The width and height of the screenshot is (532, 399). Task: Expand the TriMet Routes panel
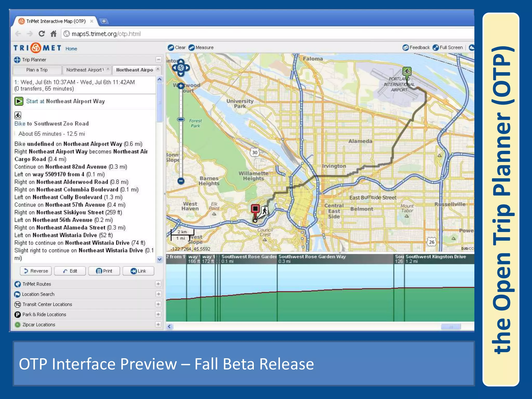(x=158, y=284)
